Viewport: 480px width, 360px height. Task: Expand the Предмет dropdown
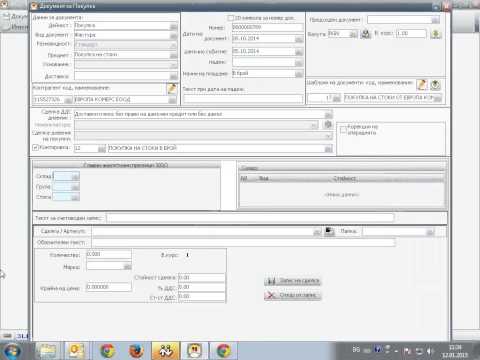tap(173, 55)
